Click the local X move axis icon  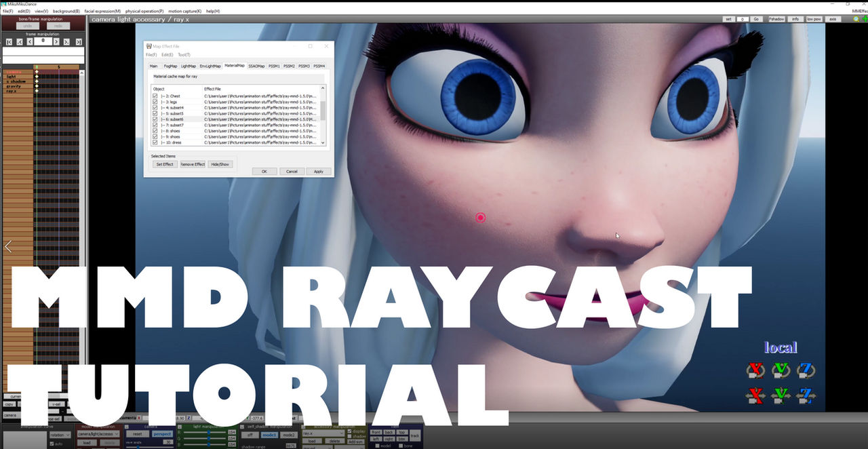pyautogui.click(x=755, y=395)
